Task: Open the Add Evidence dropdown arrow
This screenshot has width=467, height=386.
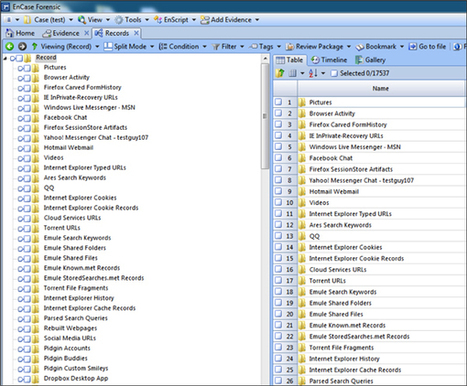Action: [x=257, y=20]
